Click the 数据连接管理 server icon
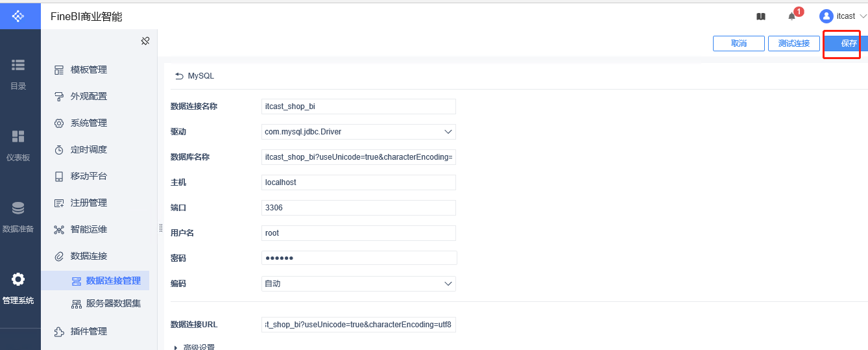The height and width of the screenshot is (350, 868). [x=76, y=281]
